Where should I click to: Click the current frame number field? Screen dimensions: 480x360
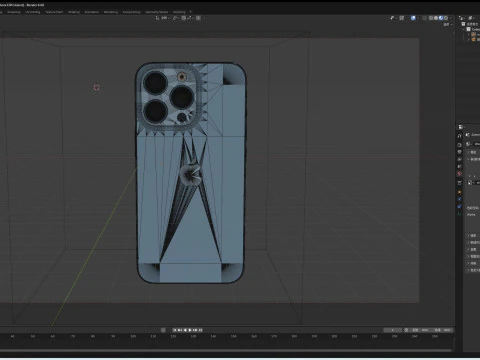click(x=393, y=330)
